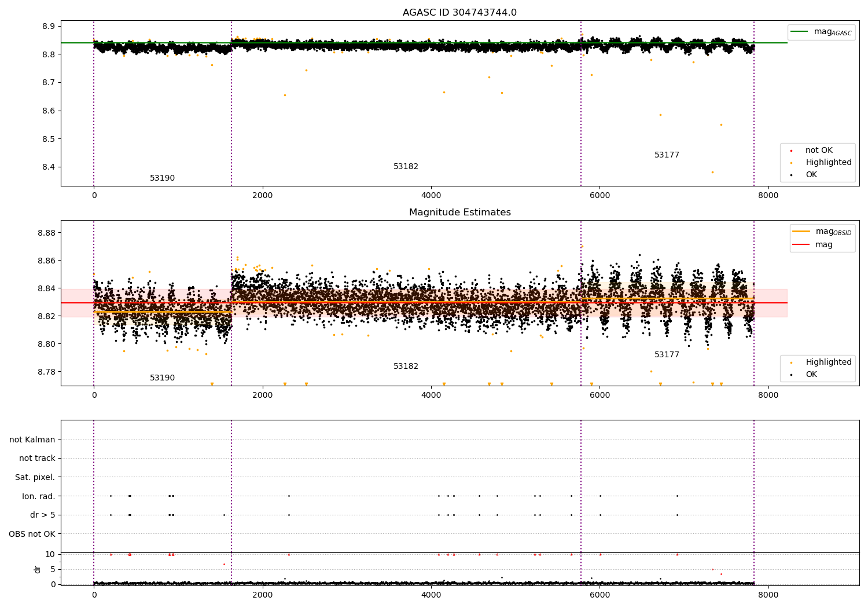Click the 'Ion. rad.' row label

39,496
